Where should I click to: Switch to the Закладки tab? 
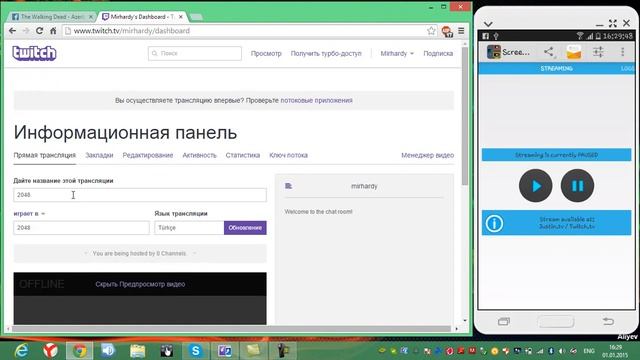[99, 155]
